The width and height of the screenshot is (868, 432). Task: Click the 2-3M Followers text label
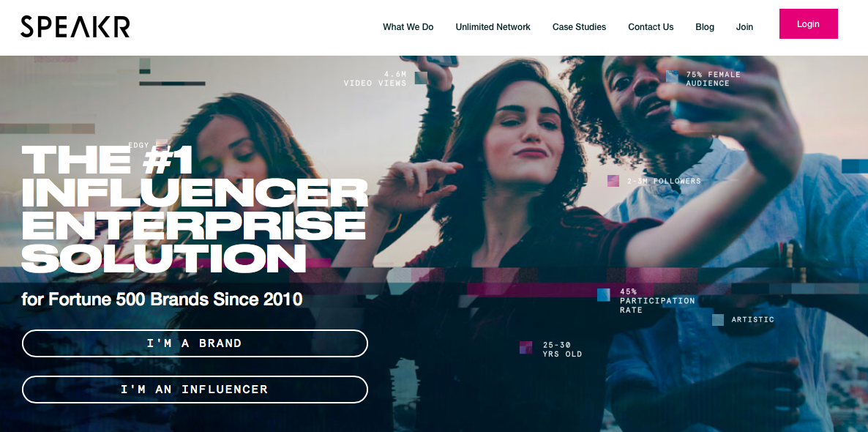pyautogui.click(x=664, y=181)
